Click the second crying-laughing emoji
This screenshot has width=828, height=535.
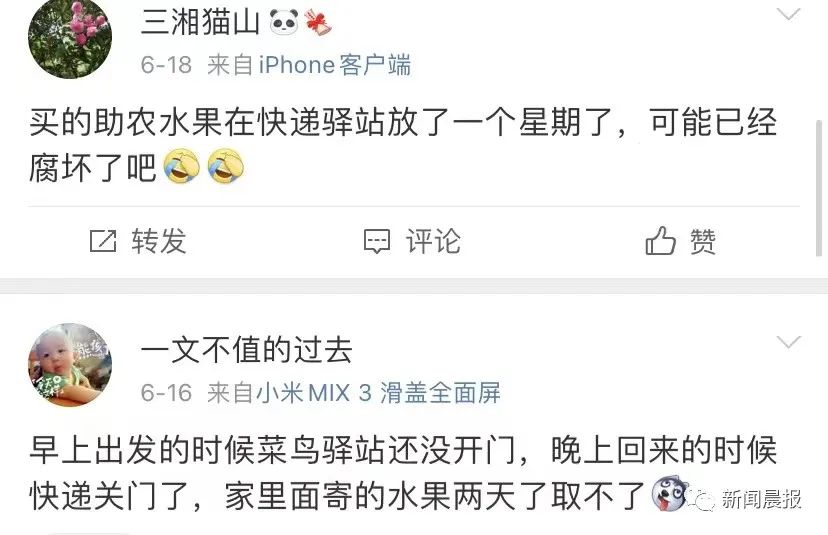click(226, 166)
